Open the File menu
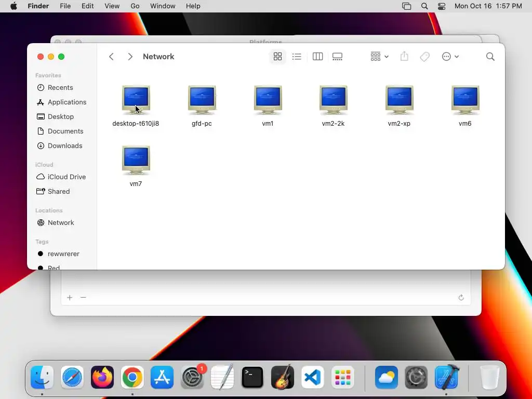This screenshot has height=399, width=532. click(x=65, y=6)
